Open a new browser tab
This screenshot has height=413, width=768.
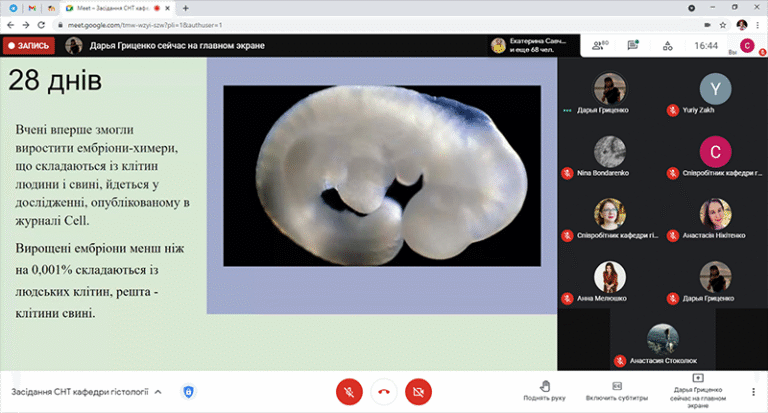point(186,7)
